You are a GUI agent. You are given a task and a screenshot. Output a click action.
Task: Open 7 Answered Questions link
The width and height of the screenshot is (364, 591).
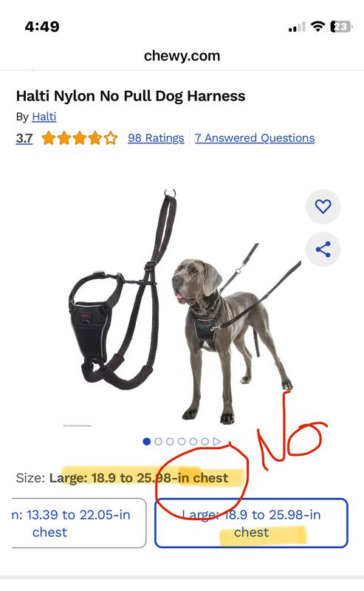pos(255,138)
